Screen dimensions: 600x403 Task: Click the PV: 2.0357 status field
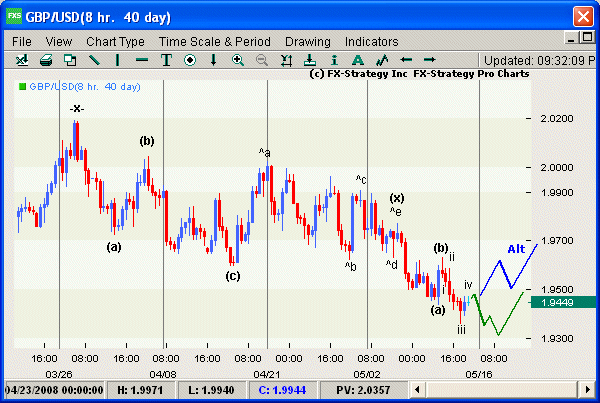(x=363, y=390)
